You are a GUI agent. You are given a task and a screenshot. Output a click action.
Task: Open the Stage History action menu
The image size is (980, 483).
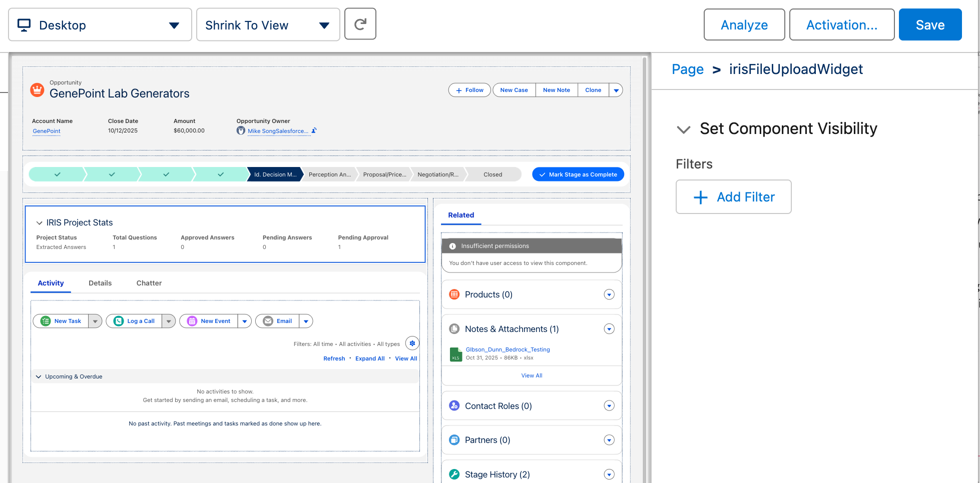(609, 474)
